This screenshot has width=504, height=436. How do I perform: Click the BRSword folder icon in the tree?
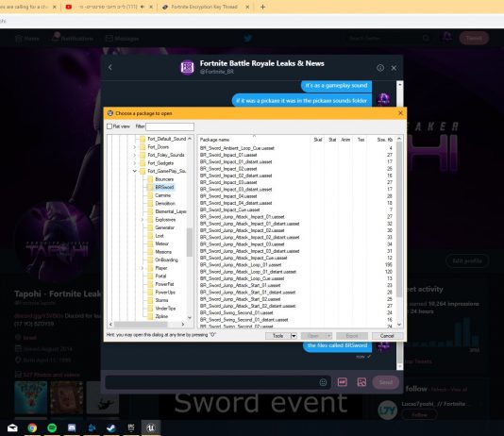click(150, 187)
